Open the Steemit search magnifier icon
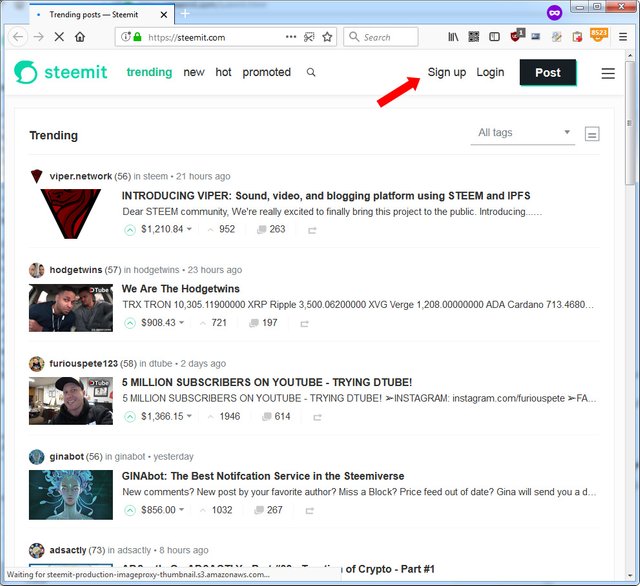 [x=311, y=73]
